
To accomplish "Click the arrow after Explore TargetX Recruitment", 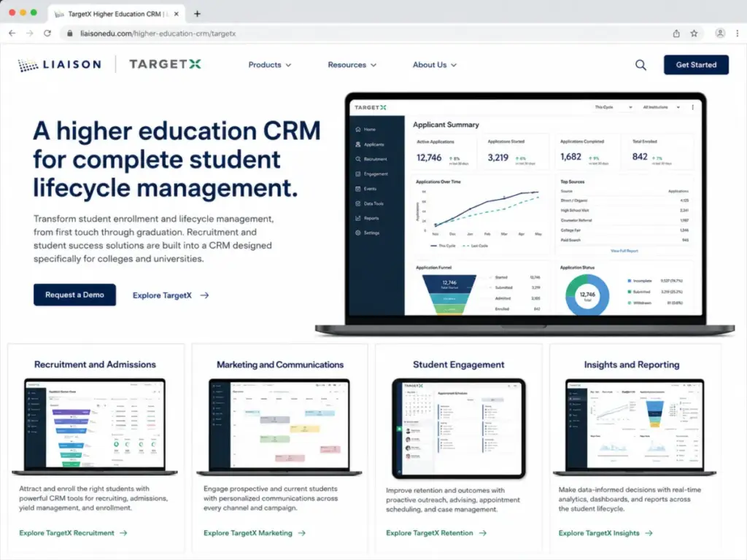I will point(123,533).
